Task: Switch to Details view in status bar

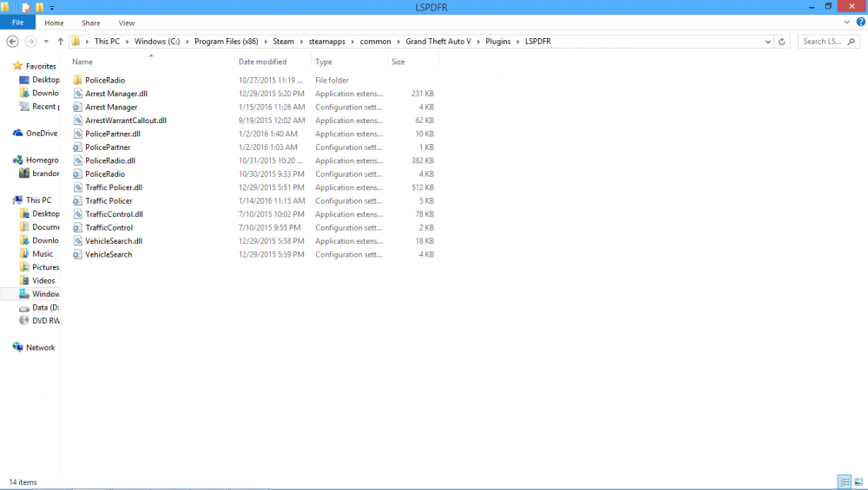Action: [x=845, y=482]
